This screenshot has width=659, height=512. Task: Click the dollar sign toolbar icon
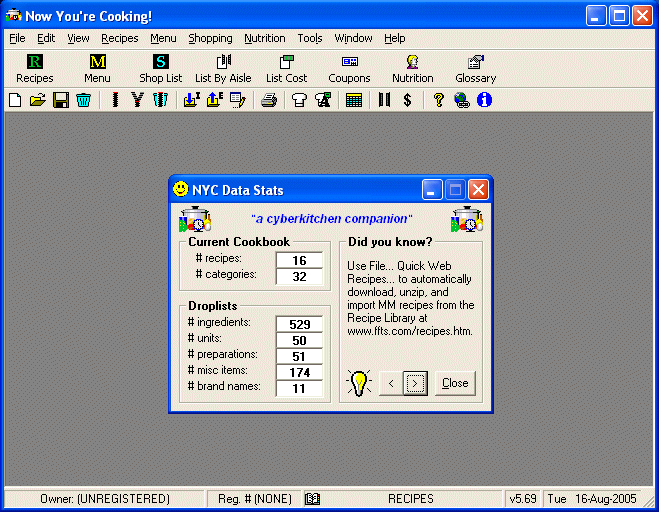coord(407,100)
